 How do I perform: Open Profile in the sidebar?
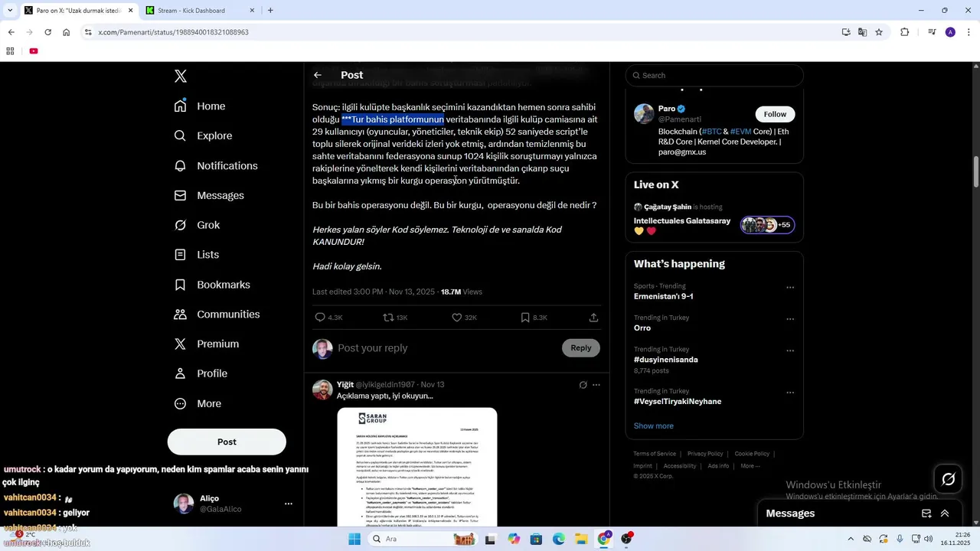click(201, 373)
